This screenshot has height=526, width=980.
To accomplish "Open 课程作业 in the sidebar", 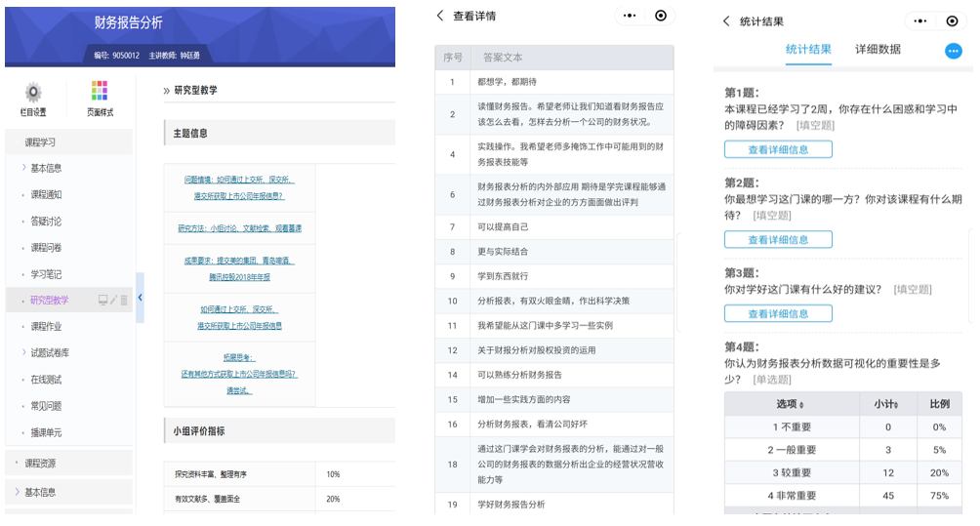I will point(46,326).
